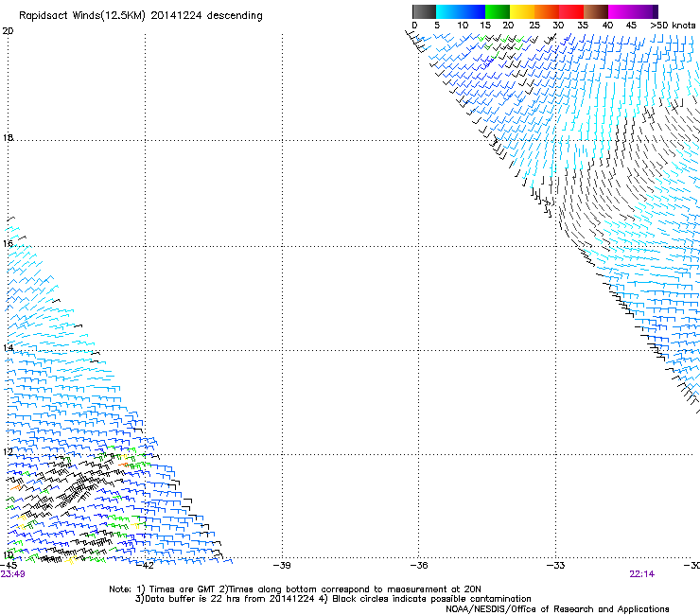This screenshot has width=700, height=615.
Task: Click the brown 35-40 knots legend segment
Action: point(596,11)
